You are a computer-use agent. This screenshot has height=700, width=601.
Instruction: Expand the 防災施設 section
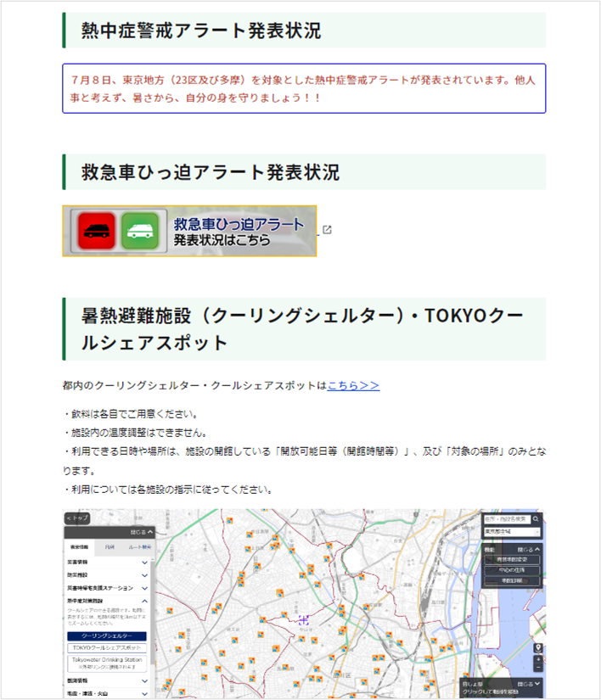point(107,575)
